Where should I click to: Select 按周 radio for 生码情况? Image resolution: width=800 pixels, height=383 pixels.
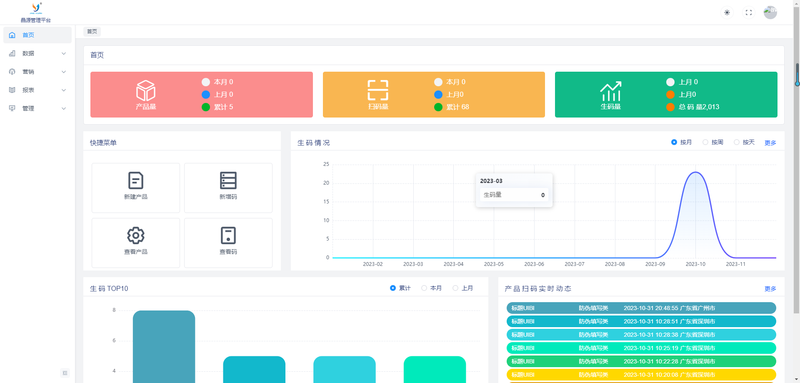pyautogui.click(x=713, y=142)
